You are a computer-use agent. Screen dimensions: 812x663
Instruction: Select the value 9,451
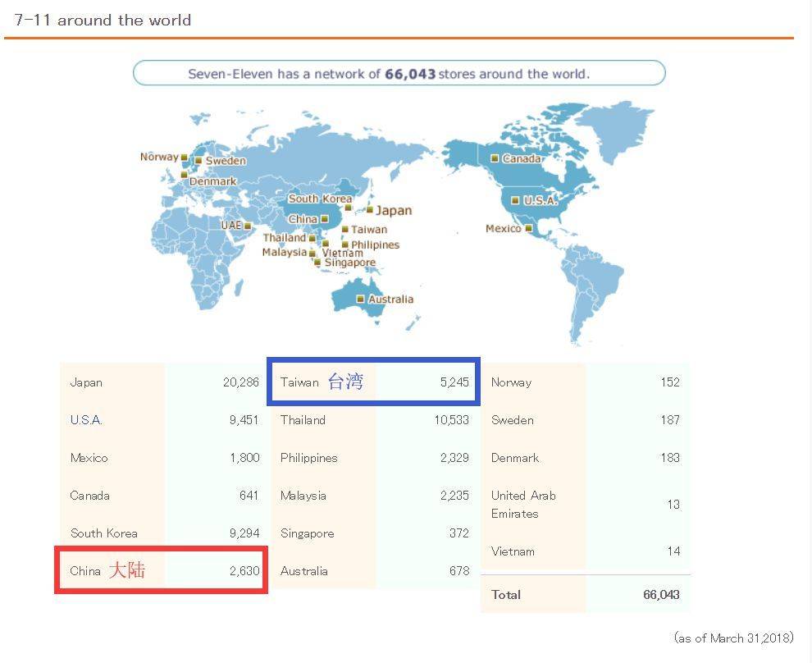coord(244,419)
